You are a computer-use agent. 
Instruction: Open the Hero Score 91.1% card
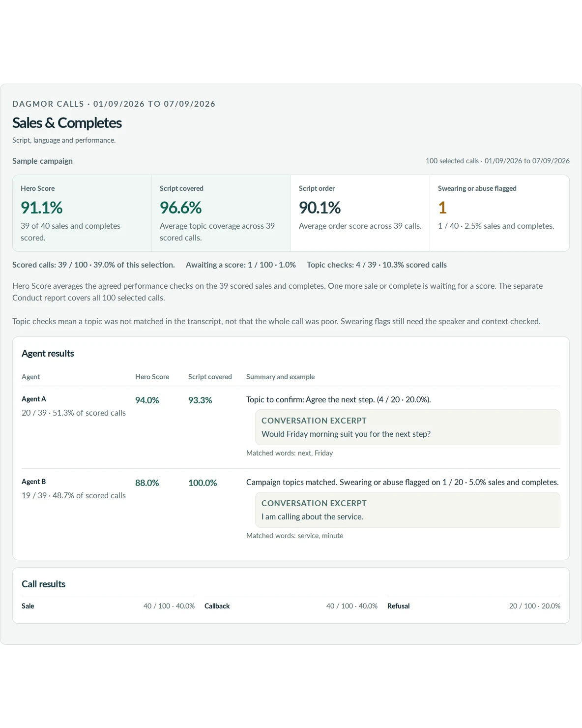coord(82,213)
